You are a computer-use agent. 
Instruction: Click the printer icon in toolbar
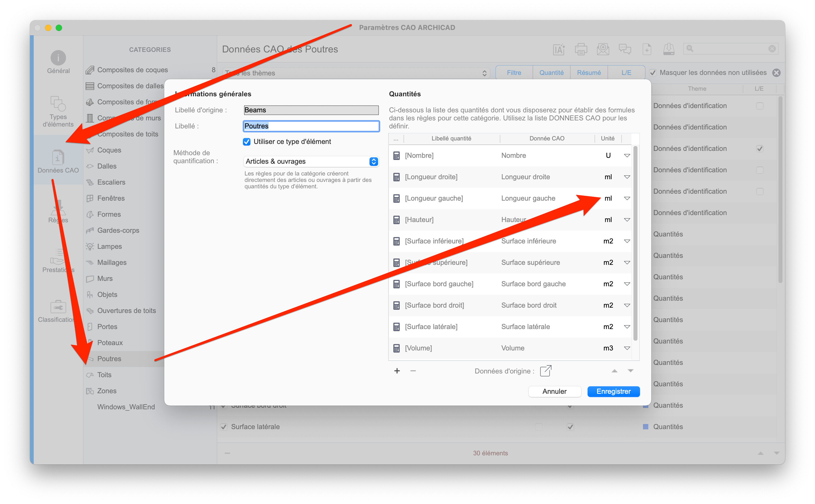581,49
